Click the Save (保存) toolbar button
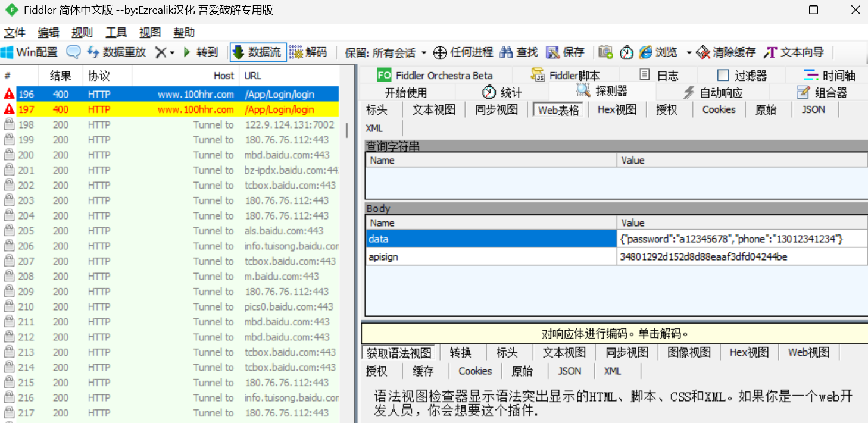868x423 pixels. 566,52
